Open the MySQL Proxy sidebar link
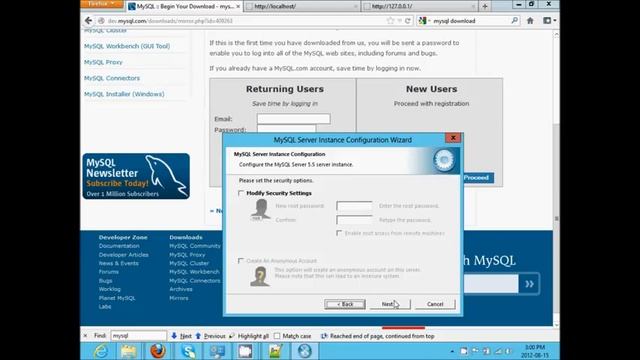The width and height of the screenshot is (640, 360). pyautogui.click(x=103, y=62)
